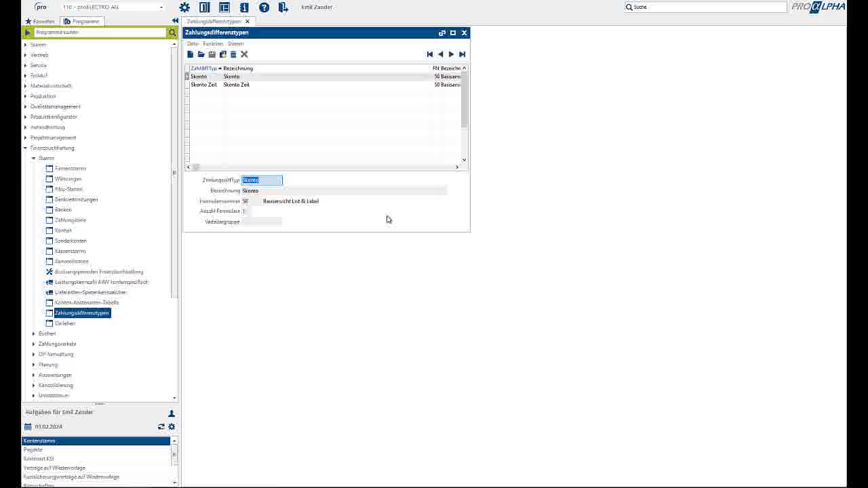868x488 pixels.
Task: Create new record in Zahlungsdifferenztypen toolbar
Action: pyautogui.click(x=191, y=54)
